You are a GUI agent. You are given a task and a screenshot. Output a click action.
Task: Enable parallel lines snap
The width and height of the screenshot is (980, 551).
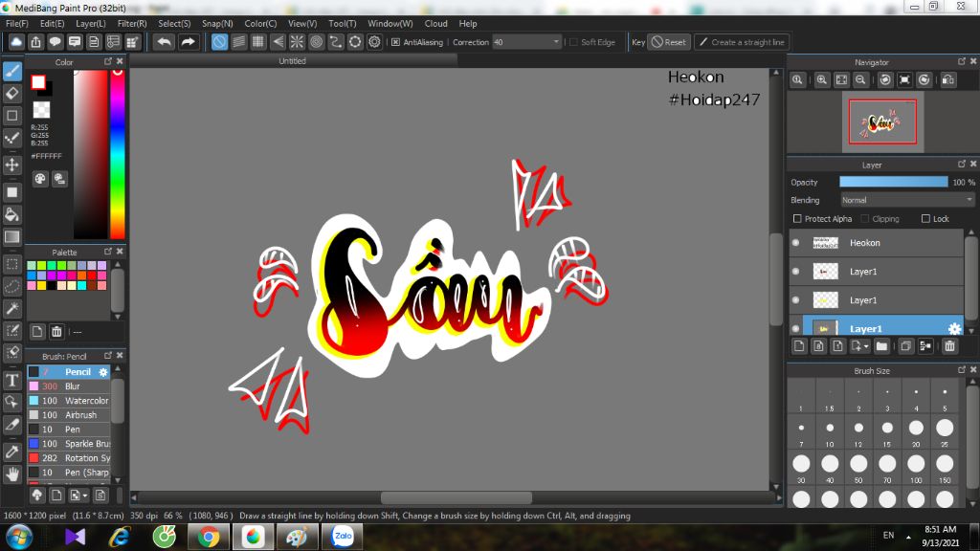coord(238,42)
